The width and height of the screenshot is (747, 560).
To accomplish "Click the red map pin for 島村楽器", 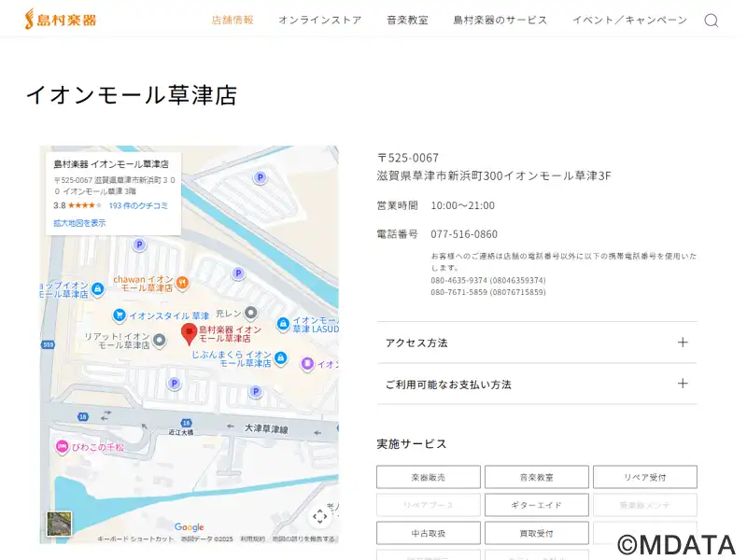I will [190, 334].
